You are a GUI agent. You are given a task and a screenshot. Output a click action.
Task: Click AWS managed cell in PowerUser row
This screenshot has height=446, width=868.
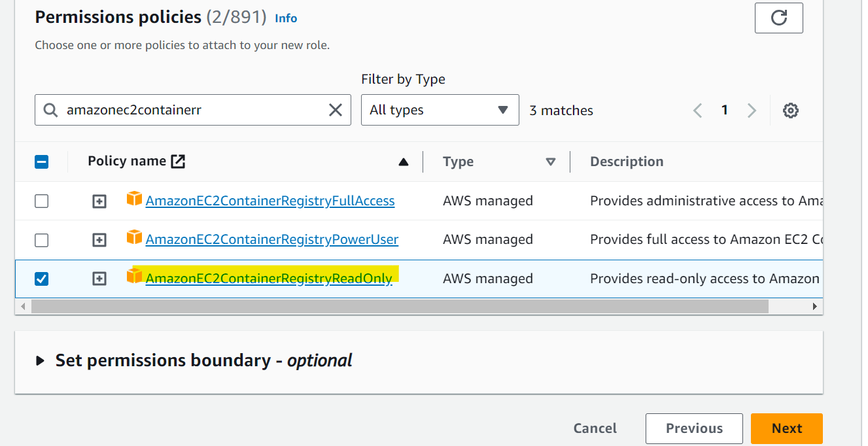point(488,239)
